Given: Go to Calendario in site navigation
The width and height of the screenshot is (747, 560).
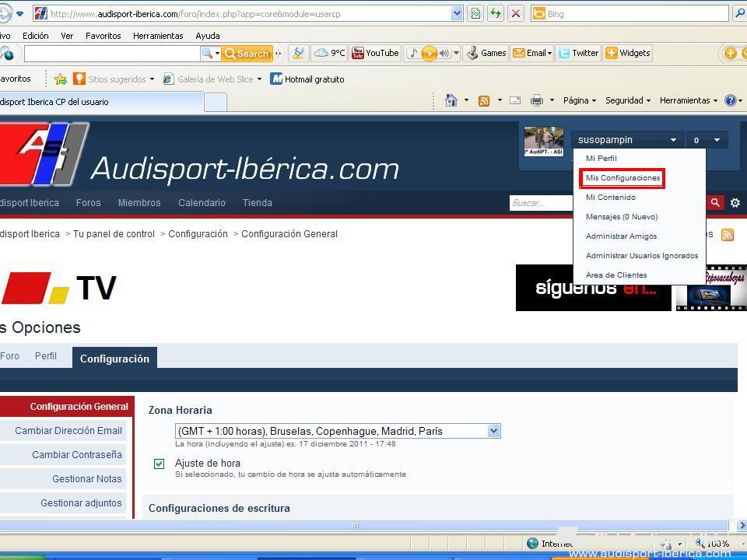Looking at the screenshot, I should point(202,203).
